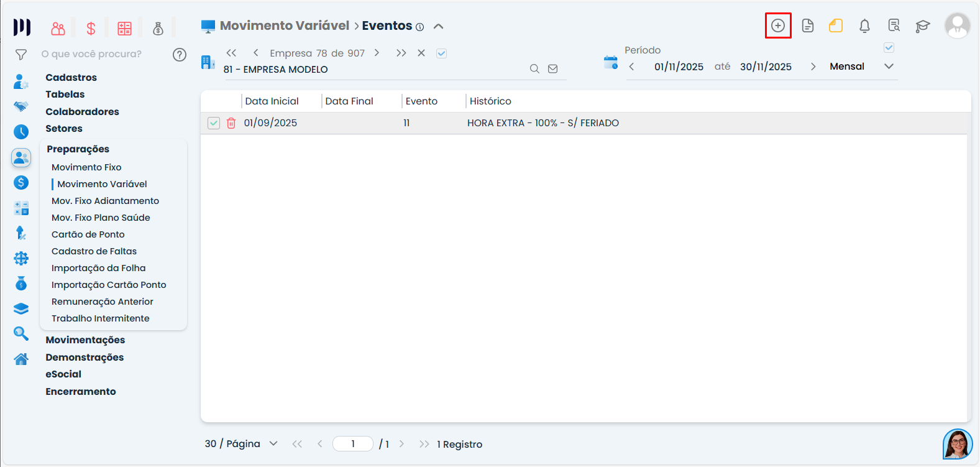The image size is (980, 467).
Task: Expand the Mensal period dropdown
Action: 889,67
